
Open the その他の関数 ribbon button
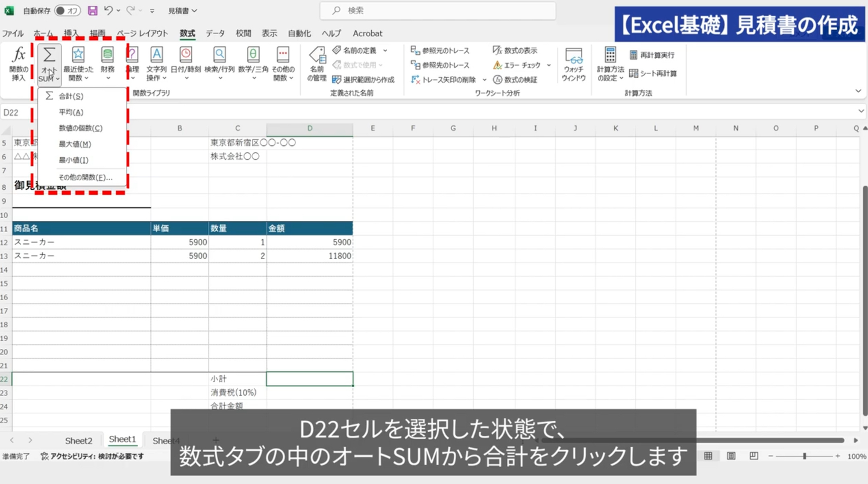coord(283,64)
